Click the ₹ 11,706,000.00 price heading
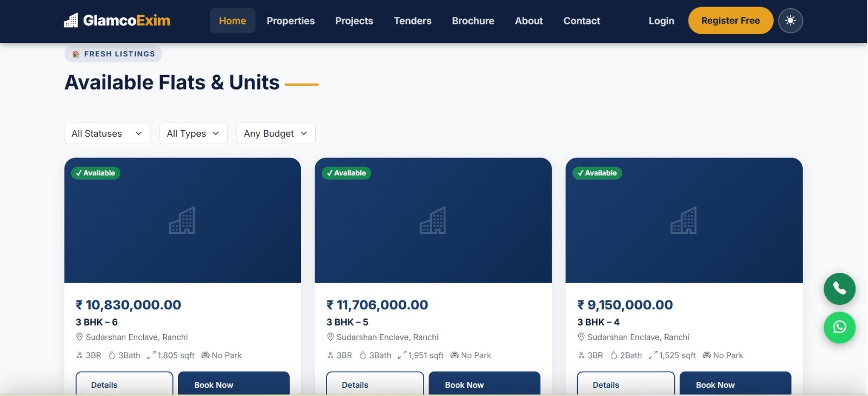 pos(378,305)
